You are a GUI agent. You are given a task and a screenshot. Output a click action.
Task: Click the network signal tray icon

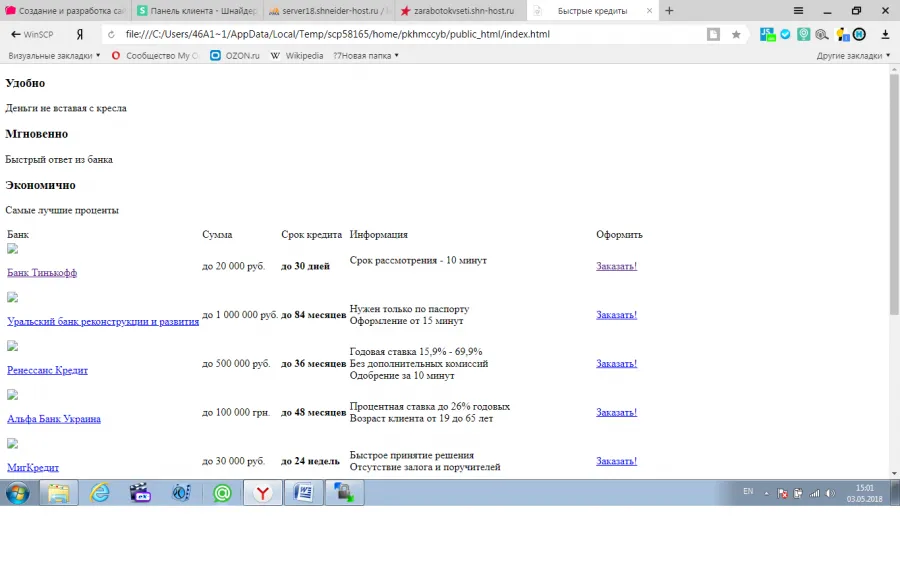click(814, 493)
